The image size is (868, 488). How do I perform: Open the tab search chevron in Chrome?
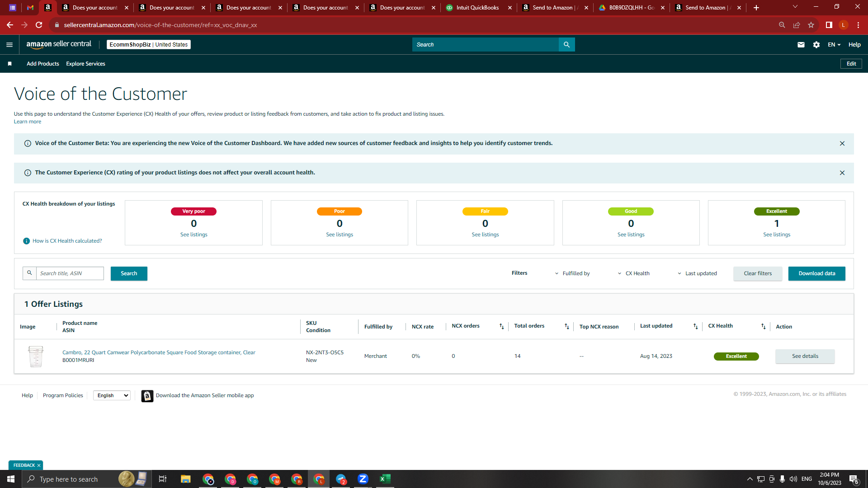point(795,7)
